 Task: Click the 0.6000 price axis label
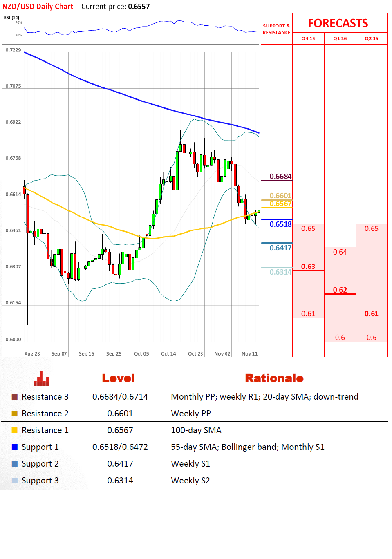(x=13, y=340)
